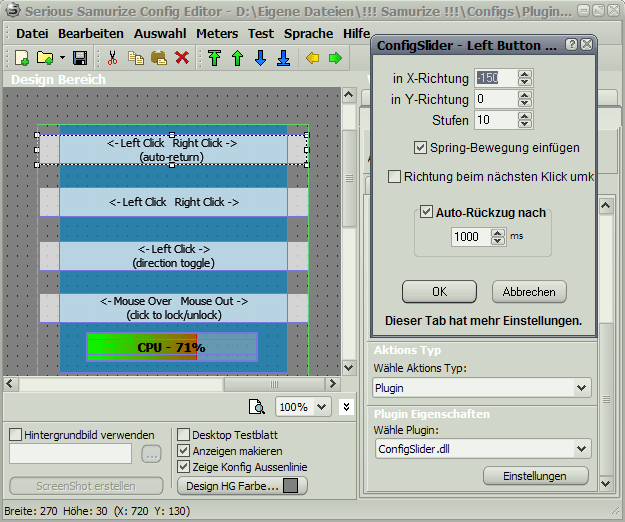This screenshot has height=522, width=625.
Task: Click the blue Move down arrow icon
Action: click(x=261, y=58)
